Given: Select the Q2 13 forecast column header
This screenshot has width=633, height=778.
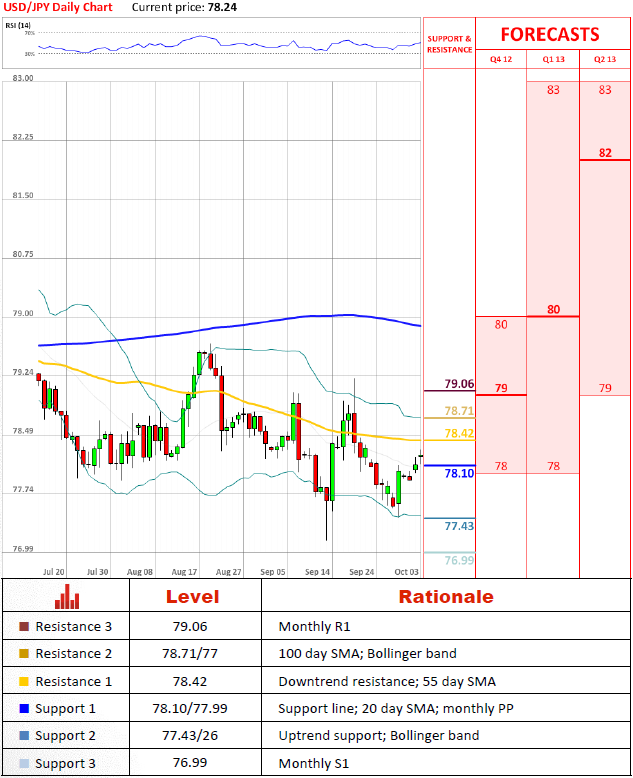Looking at the screenshot, I should pos(605,60).
